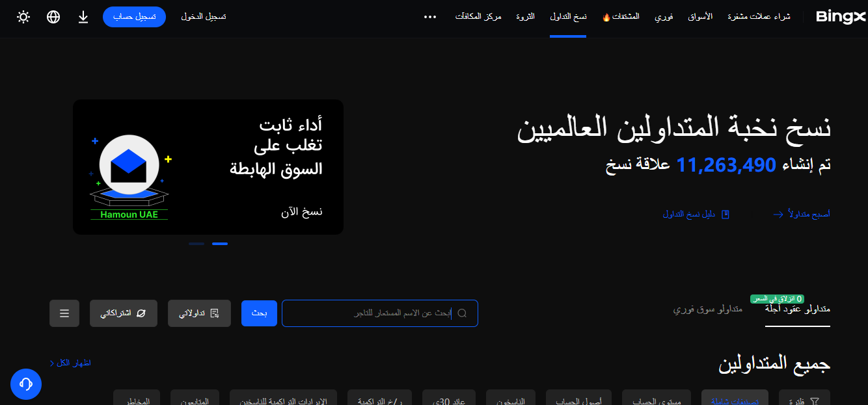
Task: Click the hamburger list menu button
Action: tap(64, 313)
